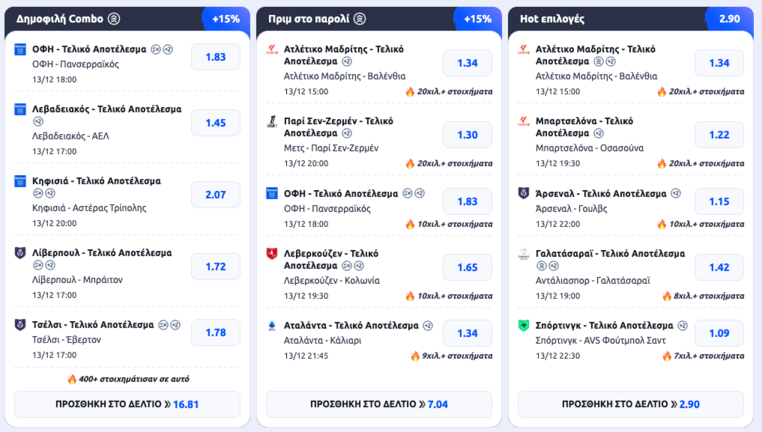This screenshot has height=432, width=762.
Task: Pick the 1.30 odds for Παρί Σεν-Ζερμέν
Action: click(x=468, y=135)
